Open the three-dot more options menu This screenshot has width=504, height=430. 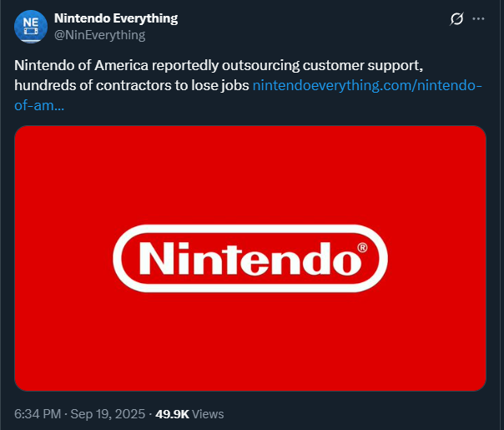(478, 19)
